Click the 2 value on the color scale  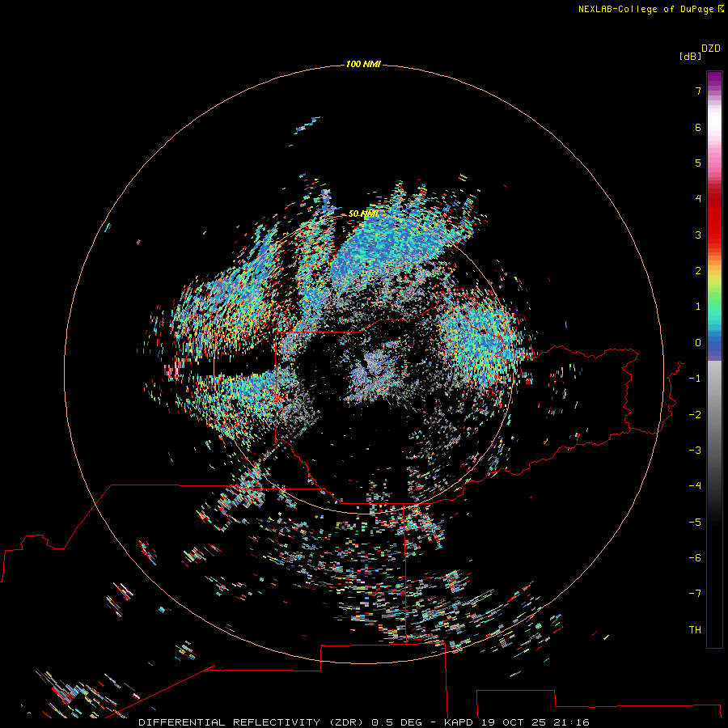pos(698,271)
